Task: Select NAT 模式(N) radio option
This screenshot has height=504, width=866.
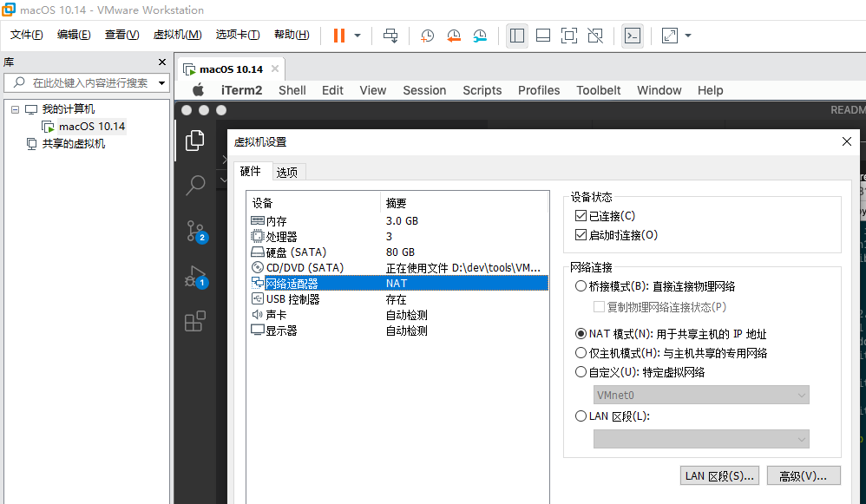Action: coord(581,333)
